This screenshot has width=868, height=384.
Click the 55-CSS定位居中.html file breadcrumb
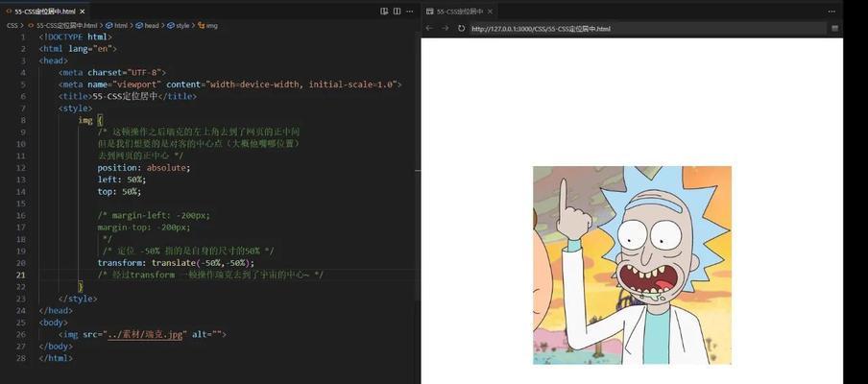(x=62, y=26)
